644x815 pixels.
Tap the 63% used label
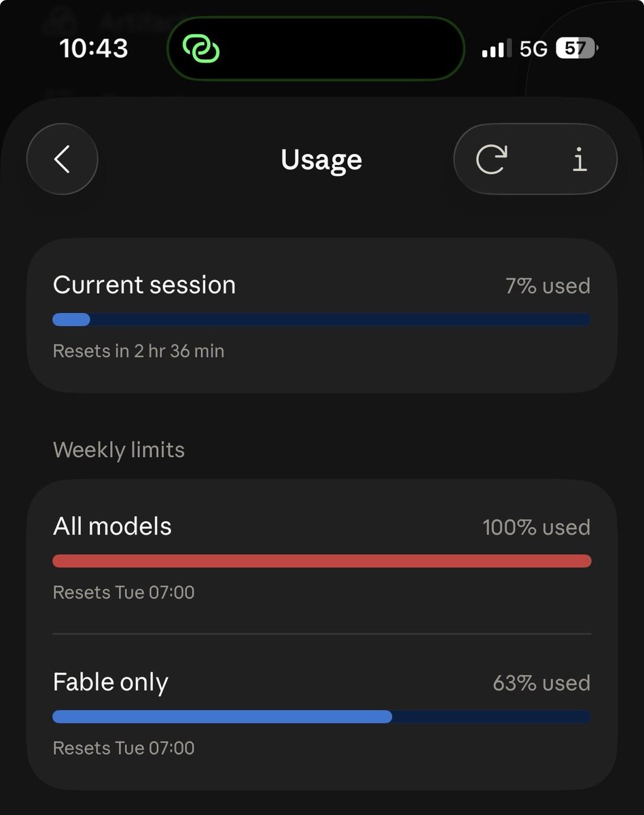[541, 683]
